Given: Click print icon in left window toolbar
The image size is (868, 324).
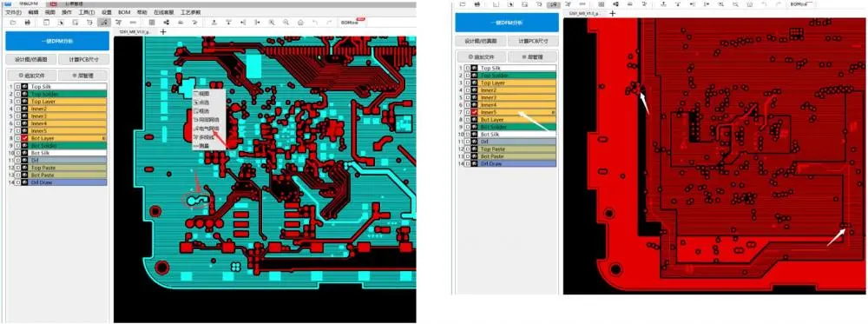Looking at the screenshot, I should point(27,23).
